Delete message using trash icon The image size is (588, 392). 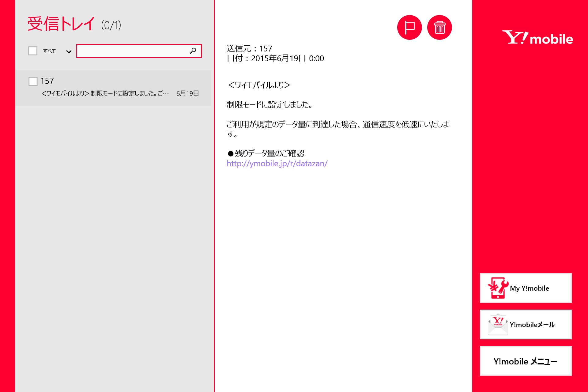[x=439, y=28]
